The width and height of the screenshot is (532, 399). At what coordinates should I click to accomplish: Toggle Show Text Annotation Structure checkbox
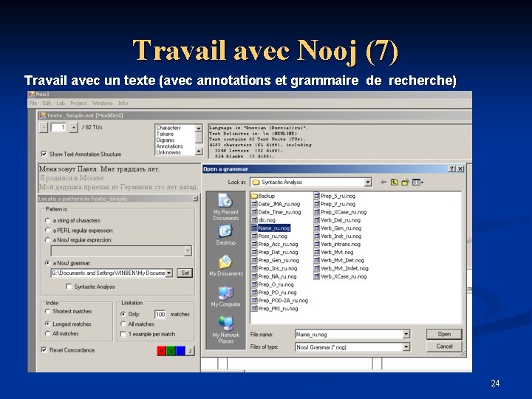pyautogui.click(x=44, y=154)
